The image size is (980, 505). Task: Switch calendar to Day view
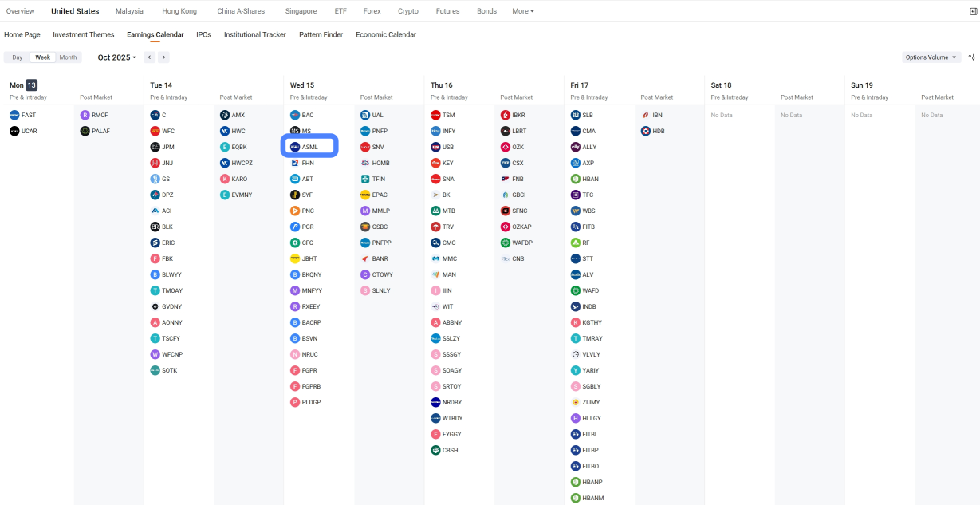click(17, 57)
